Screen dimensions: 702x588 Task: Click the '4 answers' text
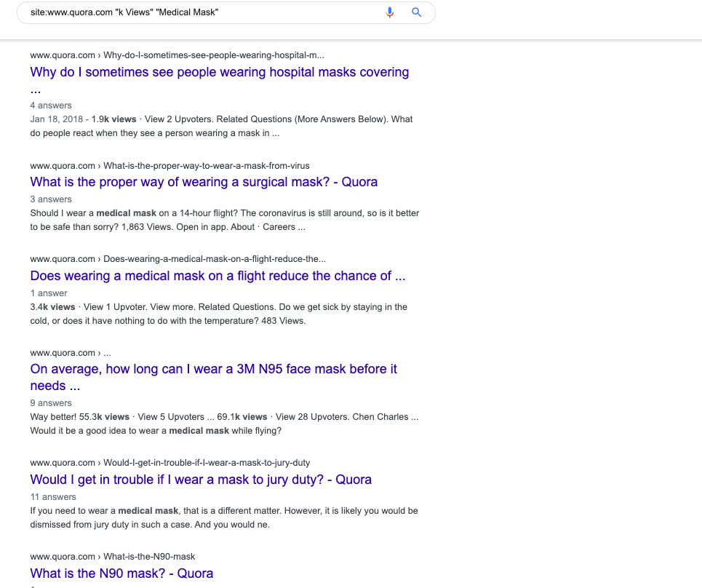51,106
